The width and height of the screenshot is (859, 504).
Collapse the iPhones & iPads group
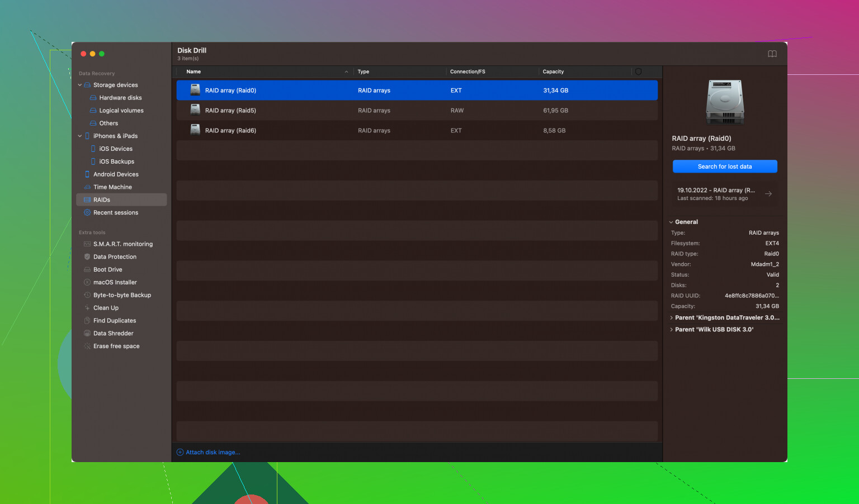[80, 136]
